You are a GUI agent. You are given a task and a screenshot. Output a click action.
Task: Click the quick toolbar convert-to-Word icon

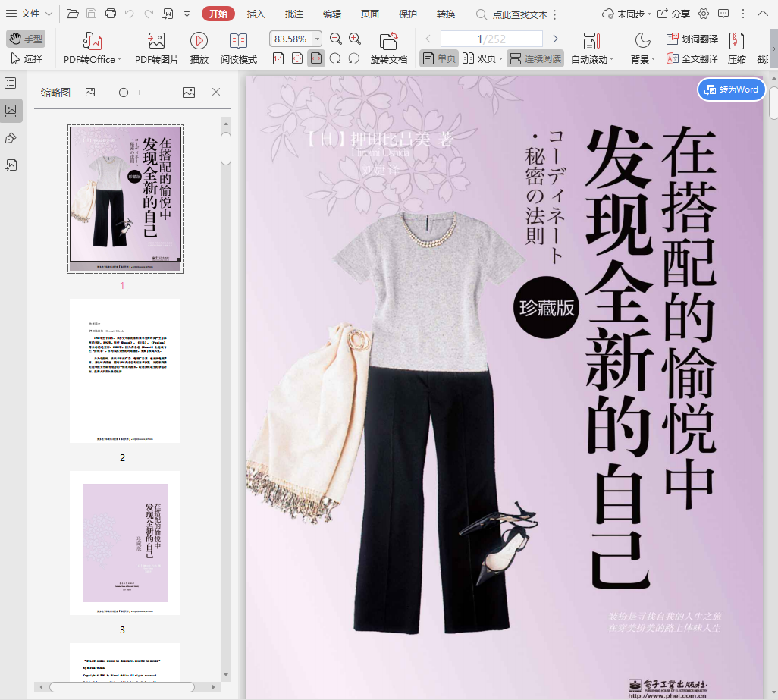(x=168, y=14)
